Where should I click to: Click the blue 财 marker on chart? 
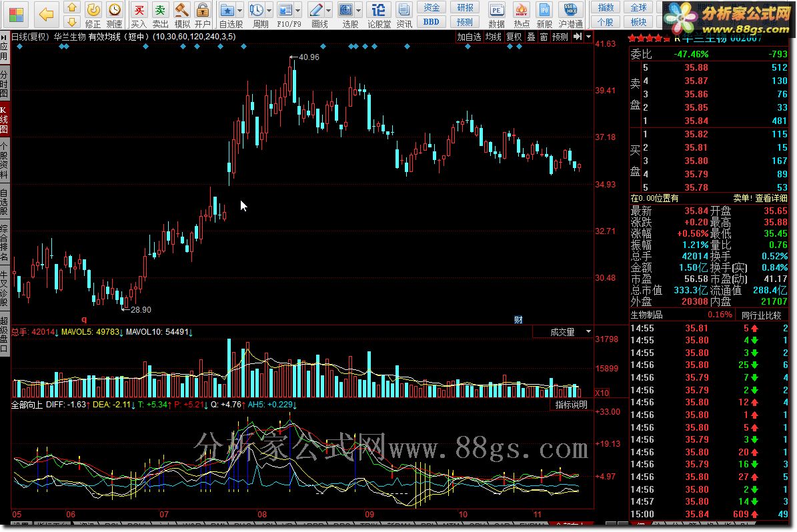pos(518,319)
